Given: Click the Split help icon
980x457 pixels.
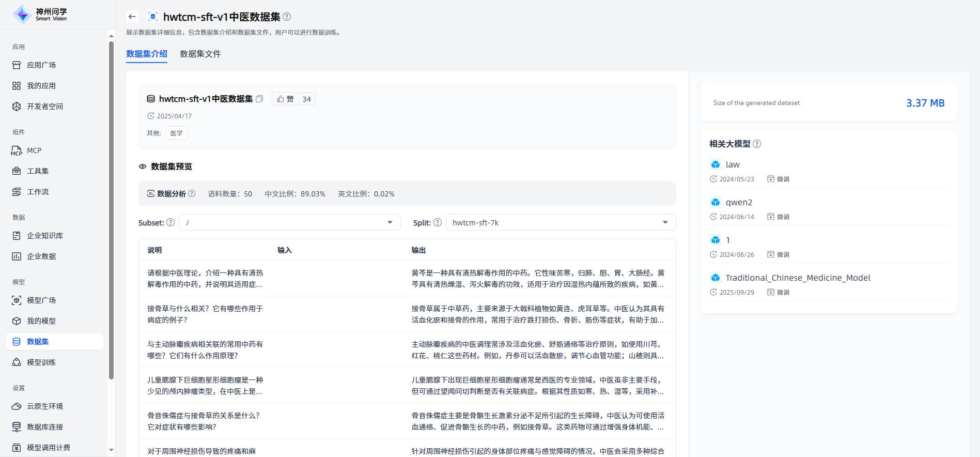Looking at the screenshot, I should point(438,222).
